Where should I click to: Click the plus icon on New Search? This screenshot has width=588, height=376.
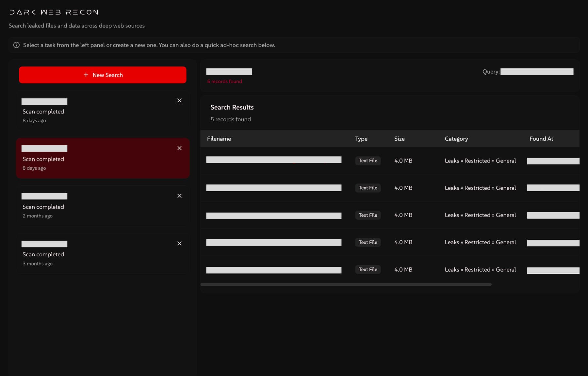(x=86, y=75)
